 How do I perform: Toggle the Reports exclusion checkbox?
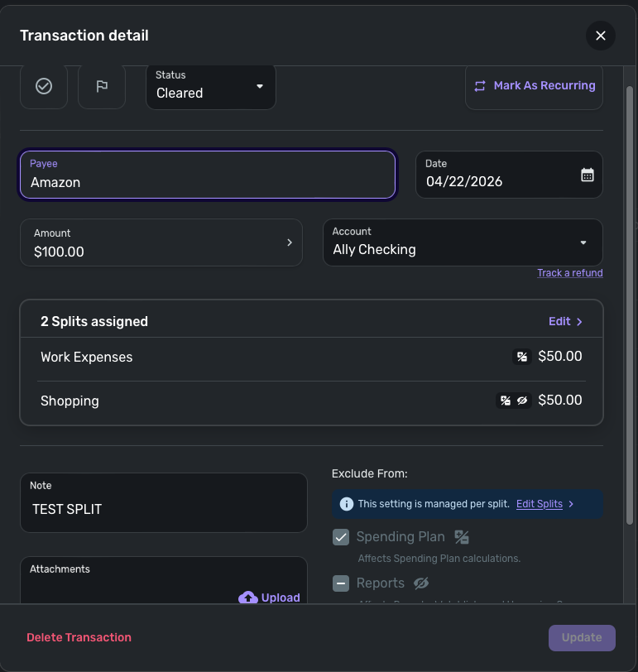(x=341, y=583)
